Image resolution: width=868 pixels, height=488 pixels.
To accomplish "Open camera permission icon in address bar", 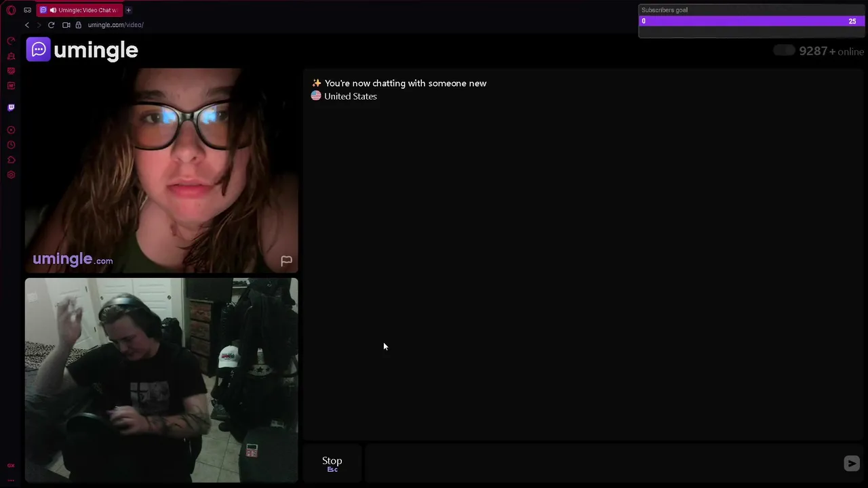I will tap(66, 25).
